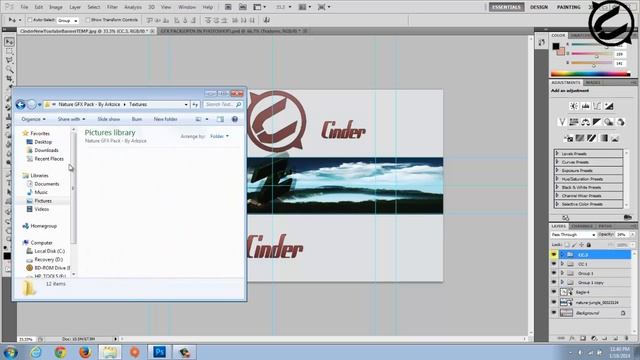Toggle visibility of selected top group
The image size is (640, 360).
coord(554,255)
